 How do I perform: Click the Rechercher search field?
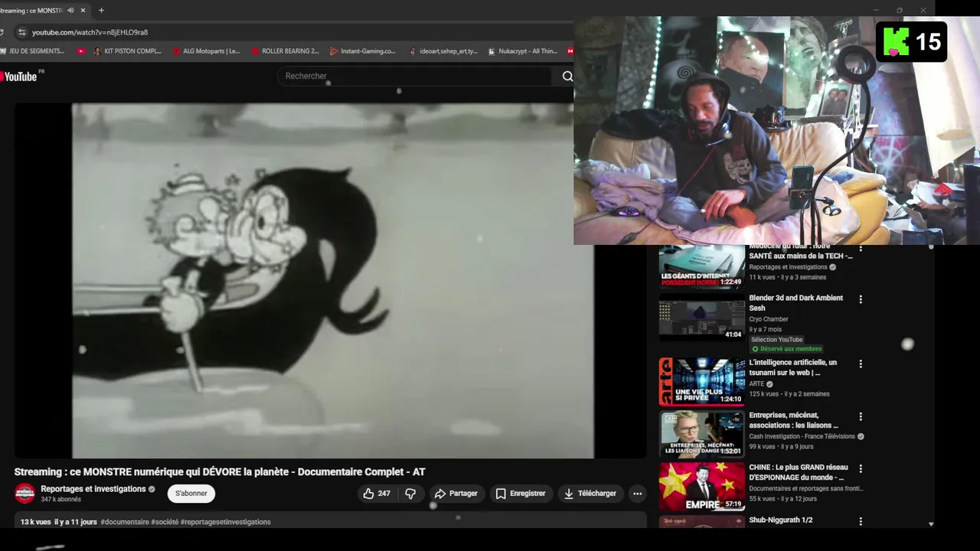(x=415, y=76)
